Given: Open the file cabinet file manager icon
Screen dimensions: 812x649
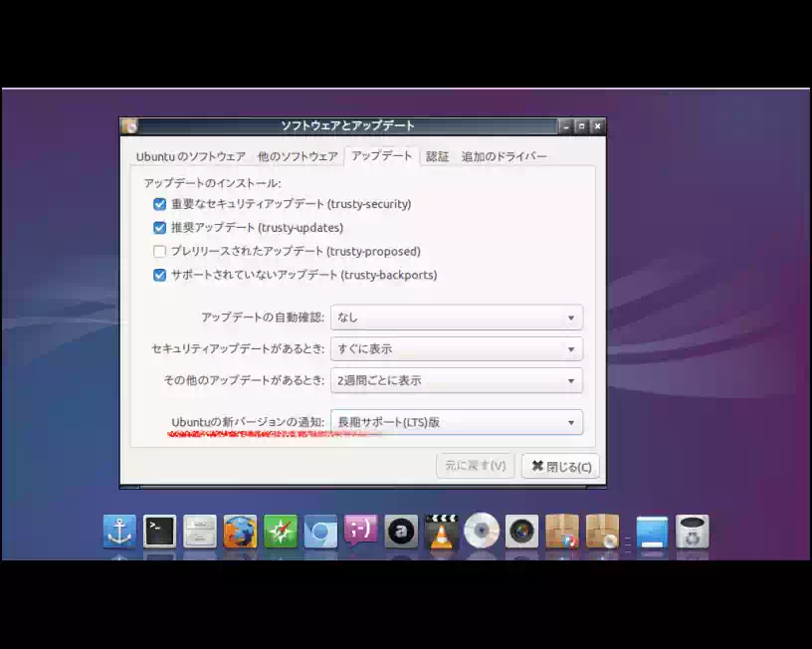Looking at the screenshot, I should pyautogui.click(x=200, y=531).
